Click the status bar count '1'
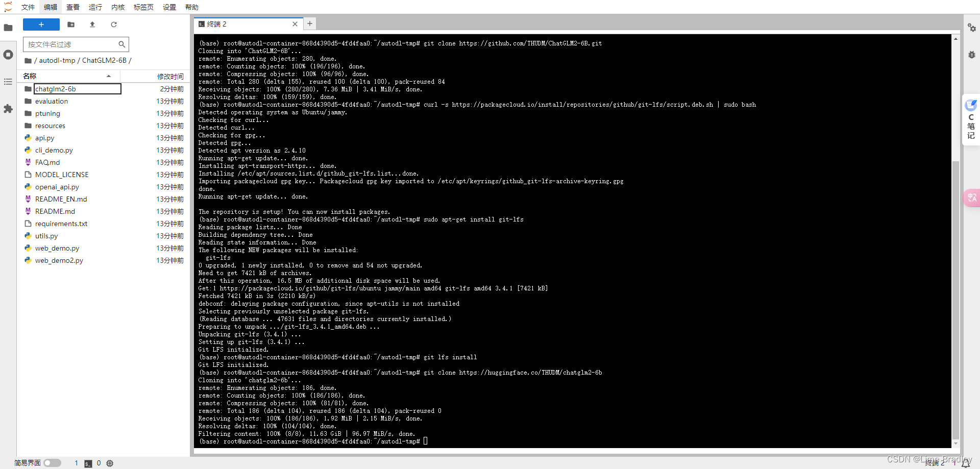The width and height of the screenshot is (980, 469). 77,463
